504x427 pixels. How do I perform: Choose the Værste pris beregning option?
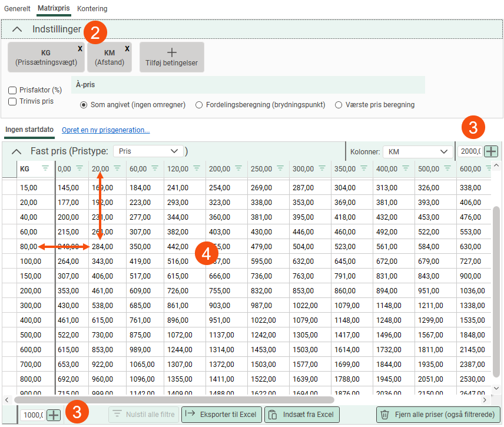click(338, 105)
